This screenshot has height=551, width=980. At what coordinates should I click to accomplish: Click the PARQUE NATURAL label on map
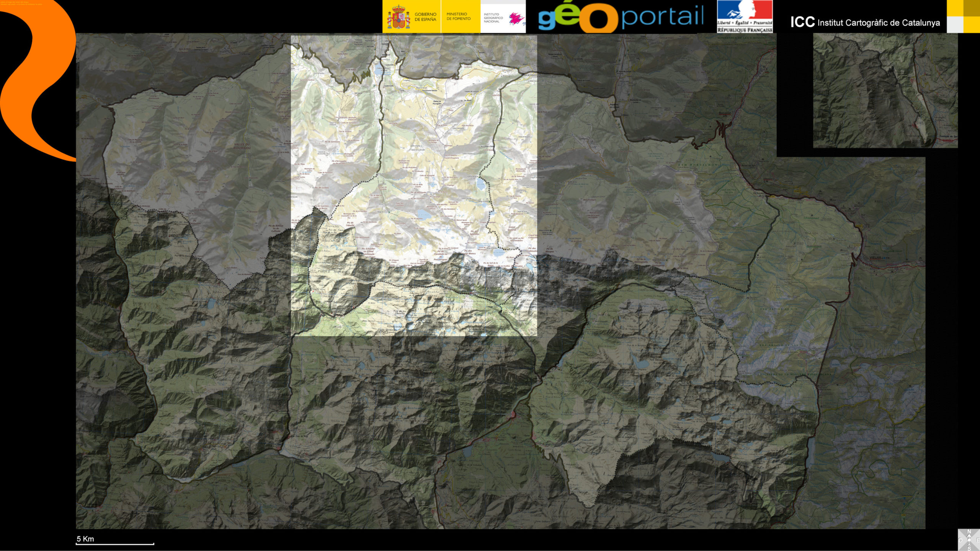pos(332,271)
